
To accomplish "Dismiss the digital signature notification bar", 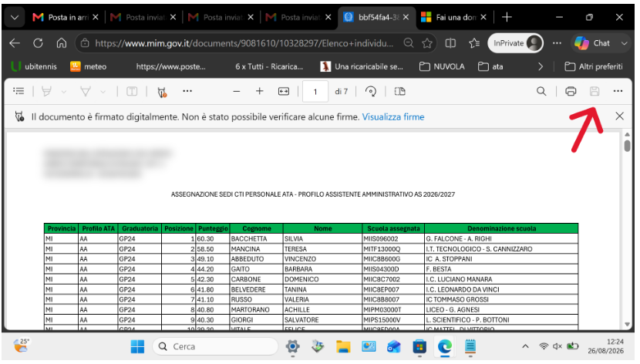I will 620,116.
